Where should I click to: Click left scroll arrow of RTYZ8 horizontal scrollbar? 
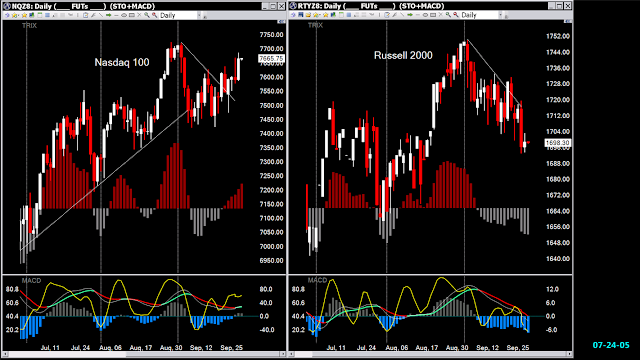(292, 354)
